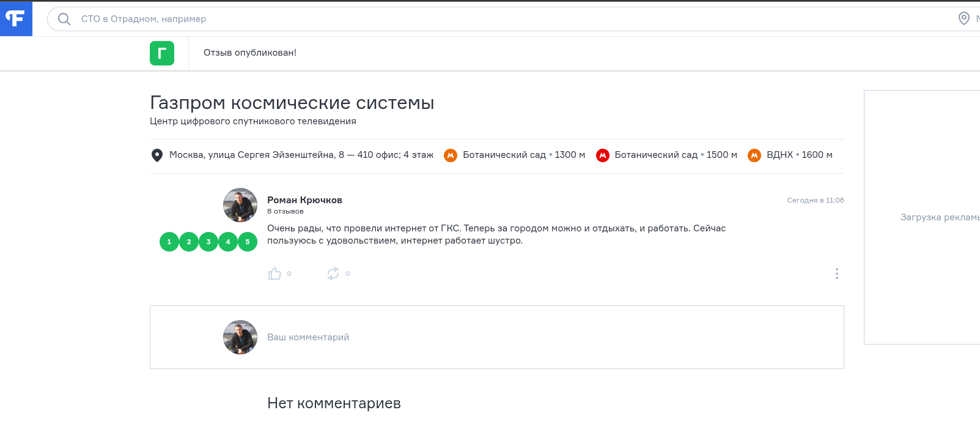Click "Ботанический сад • 1500 м" metro label

click(676, 155)
